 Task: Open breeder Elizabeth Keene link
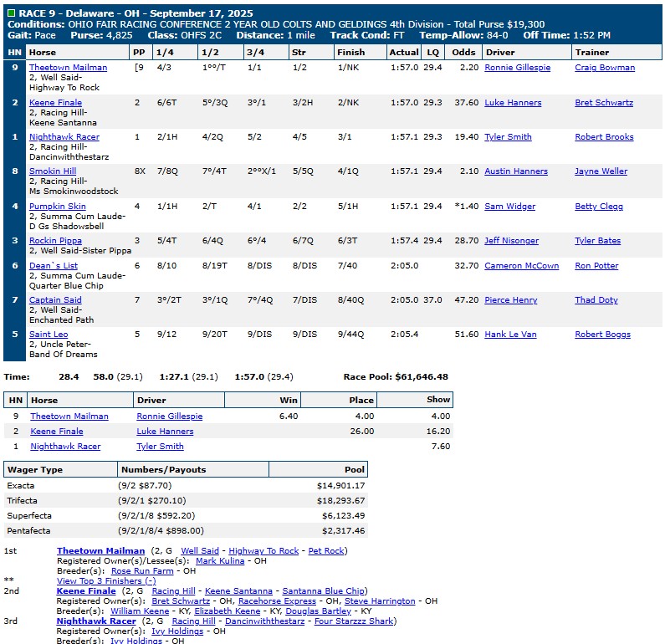click(226, 611)
